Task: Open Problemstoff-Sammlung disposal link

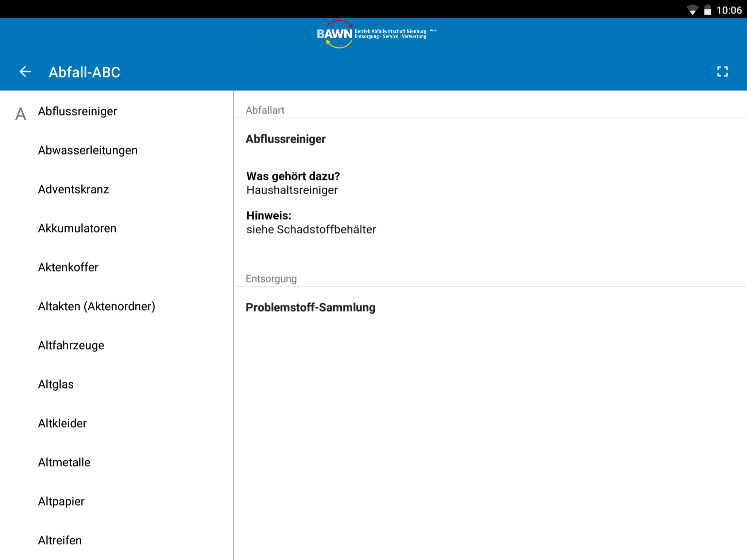Action: 310,307
